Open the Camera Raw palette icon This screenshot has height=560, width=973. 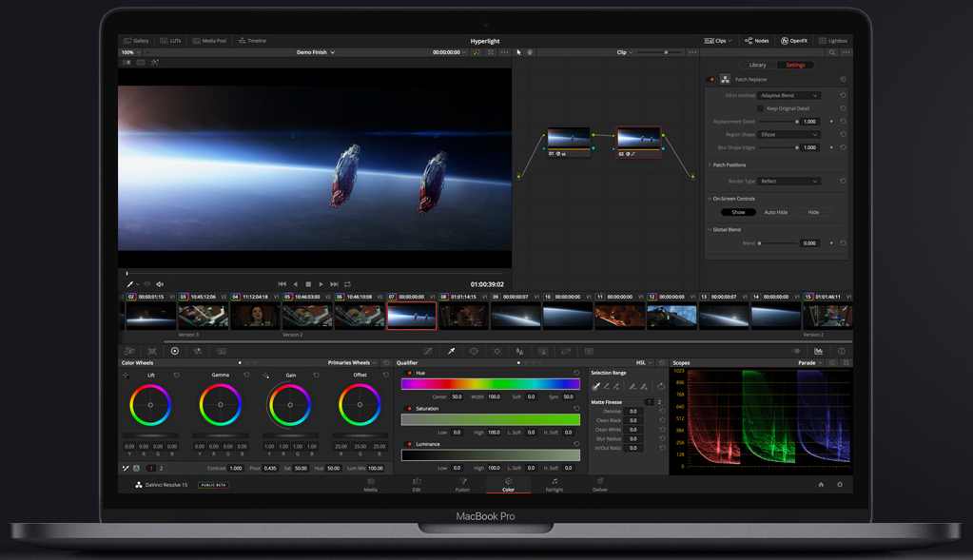click(x=129, y=351)
